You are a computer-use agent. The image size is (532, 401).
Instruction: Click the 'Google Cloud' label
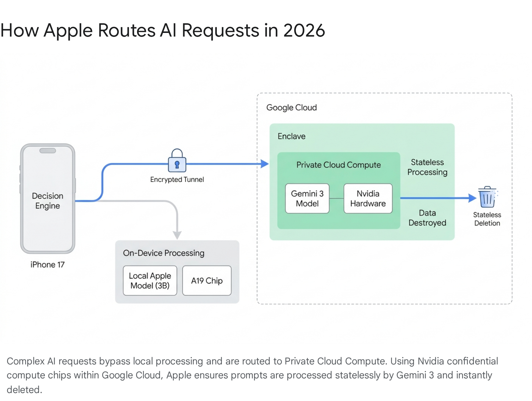pyautogui.click(x=292, y=108)
